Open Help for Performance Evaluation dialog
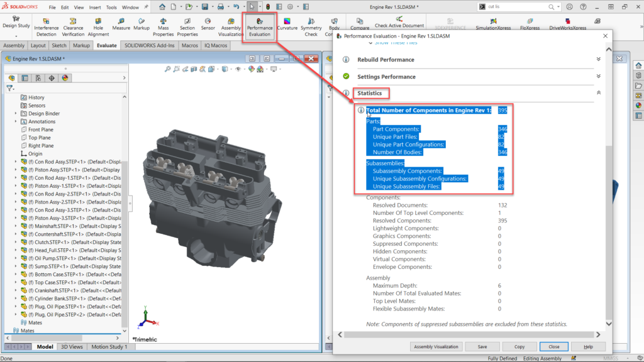Image resolution: width=644 pixels, height=362 pixels. (588, 347)
